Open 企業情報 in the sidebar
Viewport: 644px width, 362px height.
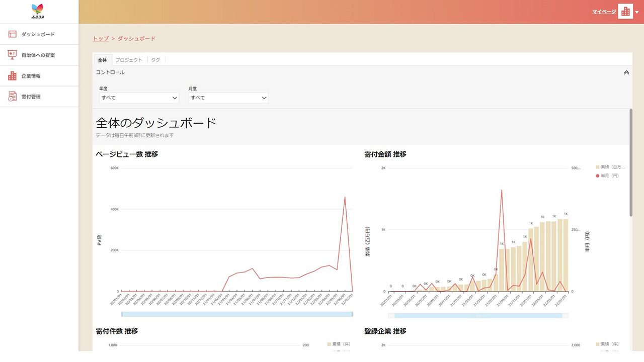(39, 76)
